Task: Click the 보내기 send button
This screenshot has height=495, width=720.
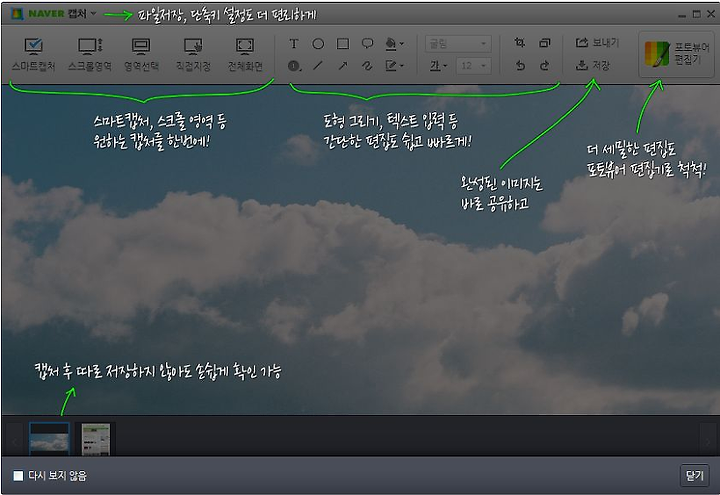Action: coord(597,43)
